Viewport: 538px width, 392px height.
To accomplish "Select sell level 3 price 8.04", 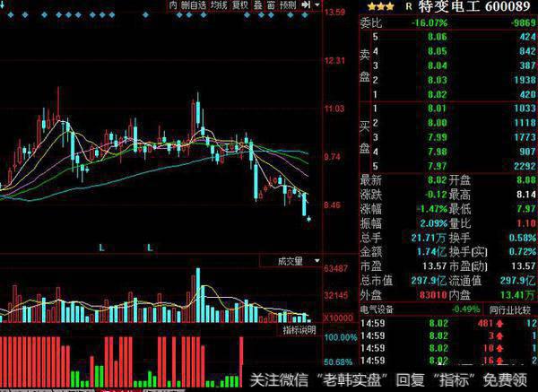I will point(438,65).
